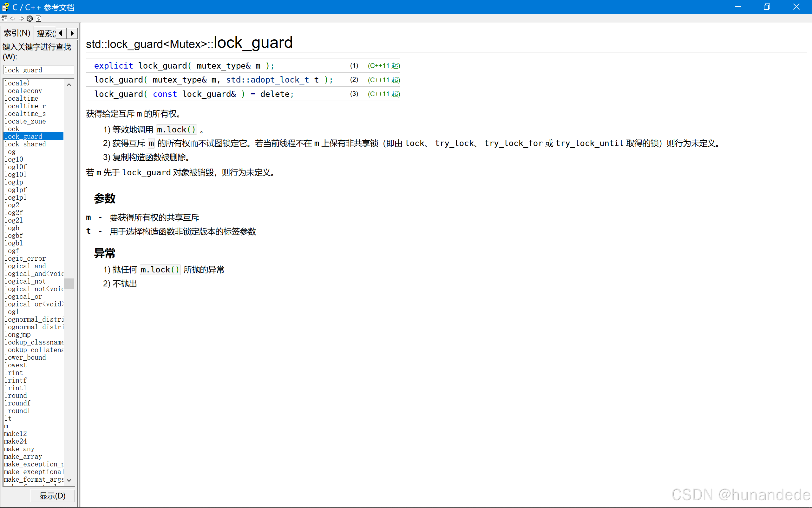
Task: Click the 异常 section heading
Action: coord(105,253)
